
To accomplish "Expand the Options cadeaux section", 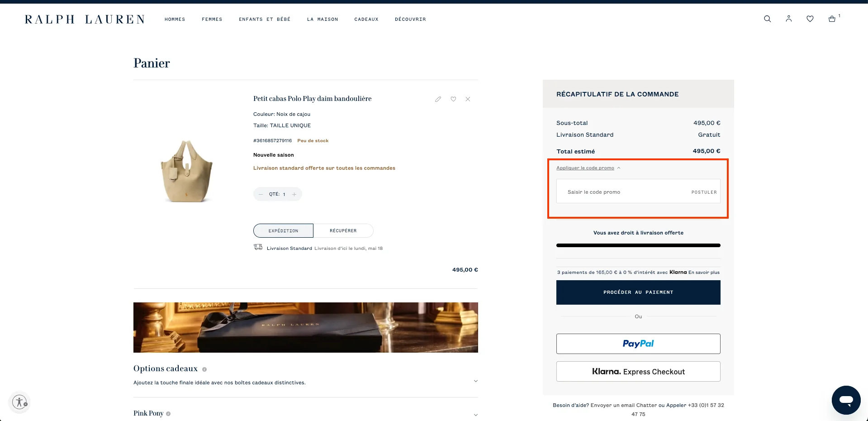I will 475,381.
